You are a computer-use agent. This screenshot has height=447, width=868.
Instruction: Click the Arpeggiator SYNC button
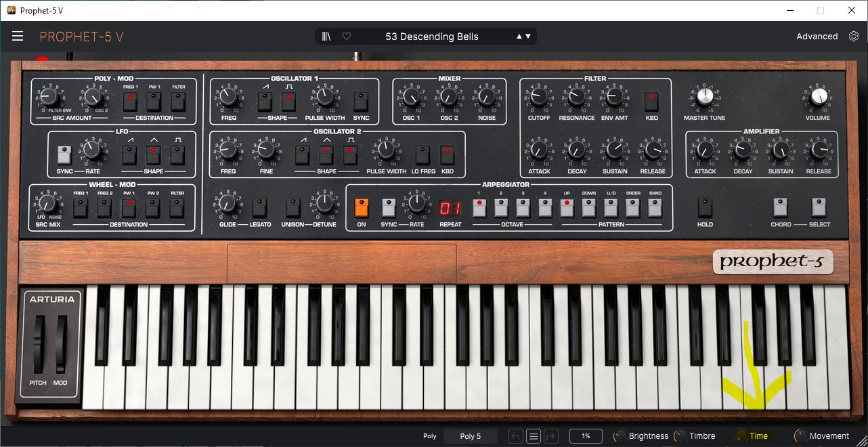pos(389,208)
